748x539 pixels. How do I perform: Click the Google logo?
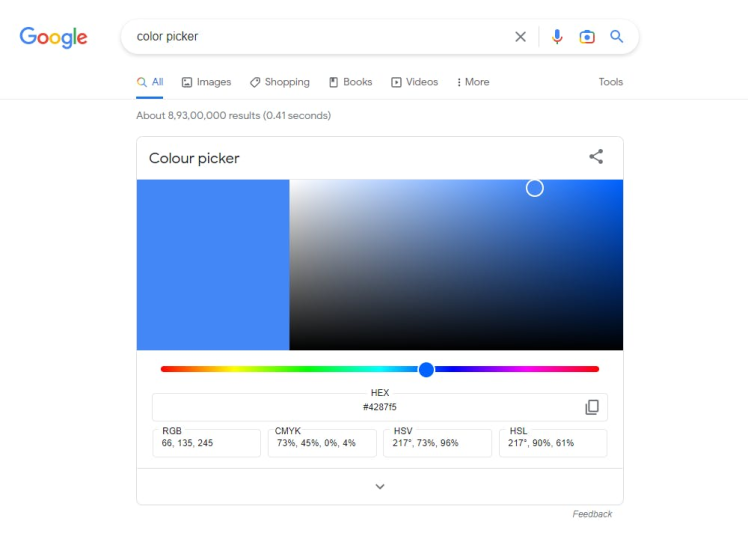click(x=53, y=37)
